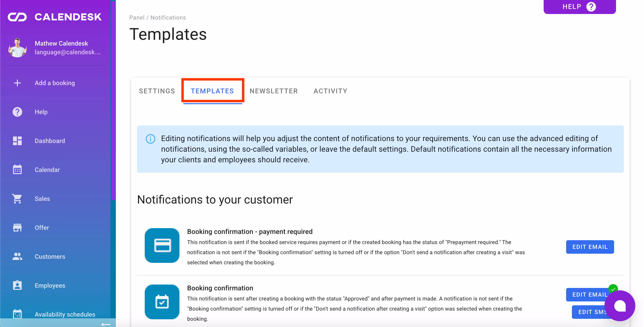Click the Customers people icon
Screen dimensions: 644x327
point(17,257)
